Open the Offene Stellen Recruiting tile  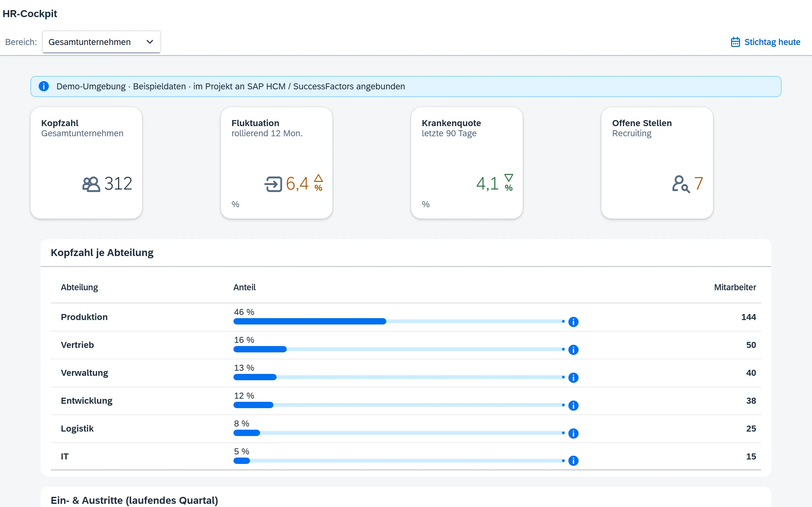coord(657,163)
